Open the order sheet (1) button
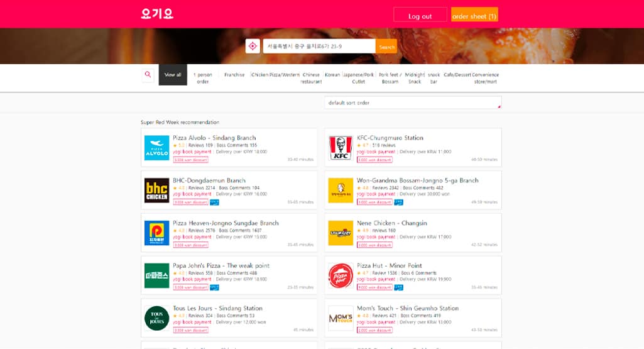The width and height of the screenshot is (644, 349). tap(474, 14)
